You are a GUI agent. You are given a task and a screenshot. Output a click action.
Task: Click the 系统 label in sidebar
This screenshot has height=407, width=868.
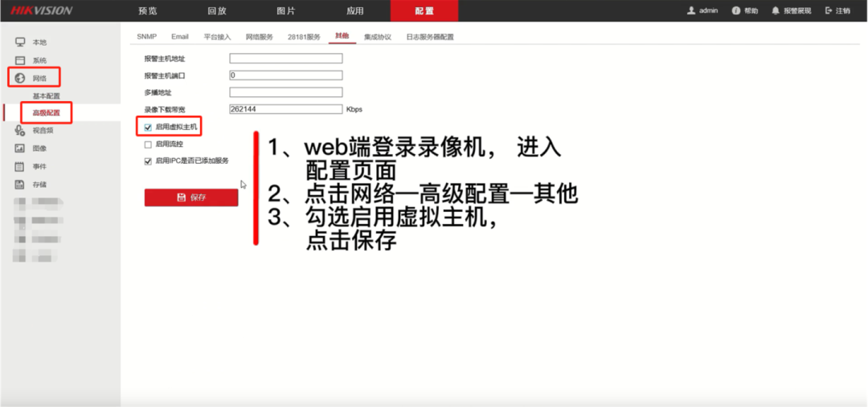39,60
